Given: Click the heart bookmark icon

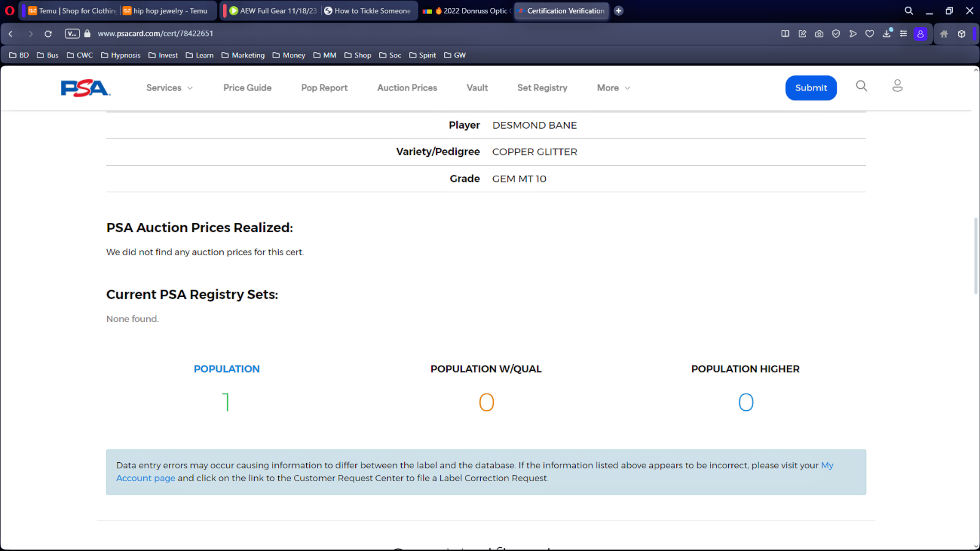Looking at the screenshot, I should (870, 34).
